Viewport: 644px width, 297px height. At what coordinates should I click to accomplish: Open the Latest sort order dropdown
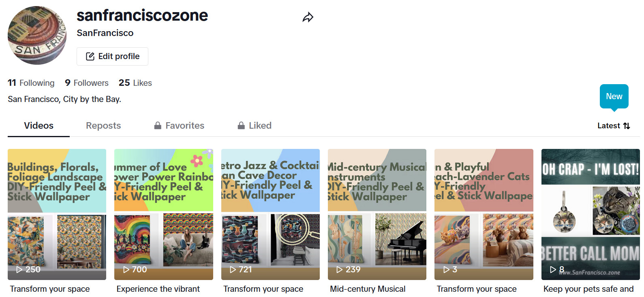614,126
